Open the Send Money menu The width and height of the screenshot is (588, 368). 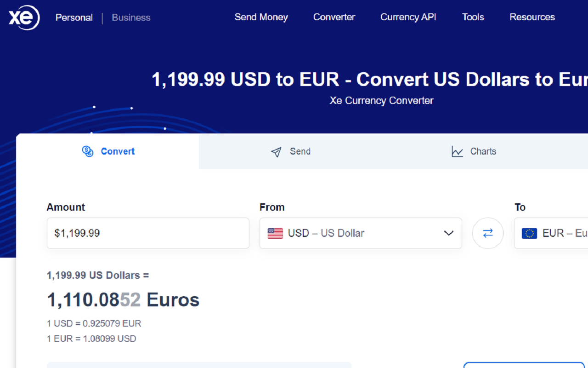coord(261,17)
